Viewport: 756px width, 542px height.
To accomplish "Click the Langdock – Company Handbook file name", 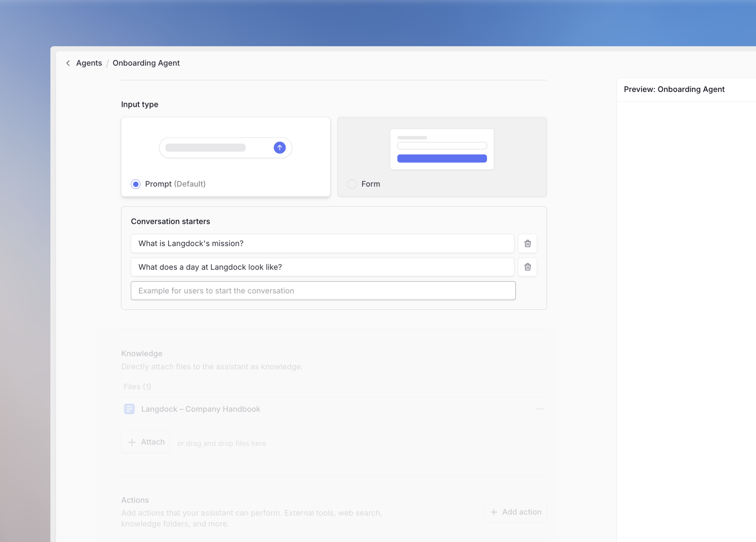I will coord(200,409).
